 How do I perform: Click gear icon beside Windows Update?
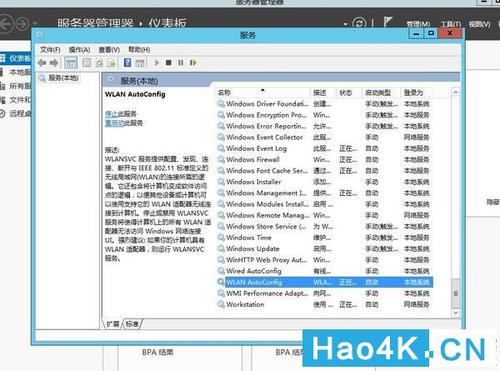click(221, 248)
